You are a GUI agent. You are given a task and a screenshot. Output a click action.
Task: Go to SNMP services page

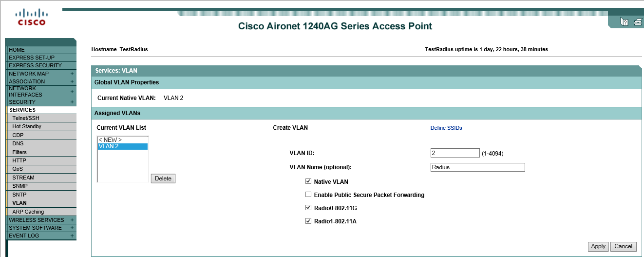pos(20,186)
